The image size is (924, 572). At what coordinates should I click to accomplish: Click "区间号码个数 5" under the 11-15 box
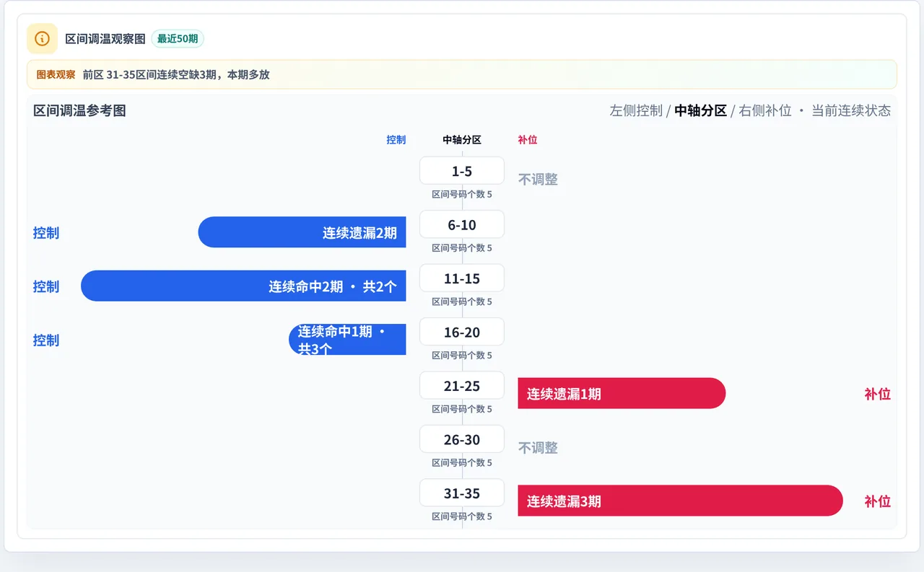pos(462,302)
